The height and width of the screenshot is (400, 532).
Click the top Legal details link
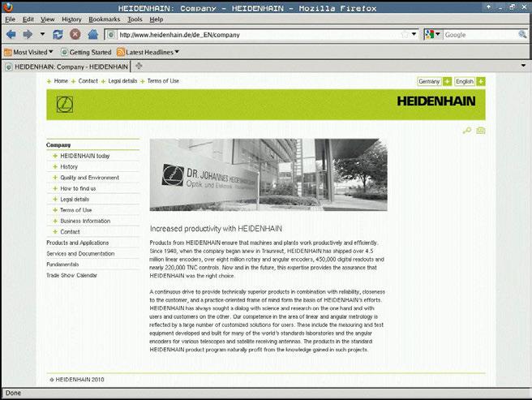pyautogui.click(x=122, y=81)
